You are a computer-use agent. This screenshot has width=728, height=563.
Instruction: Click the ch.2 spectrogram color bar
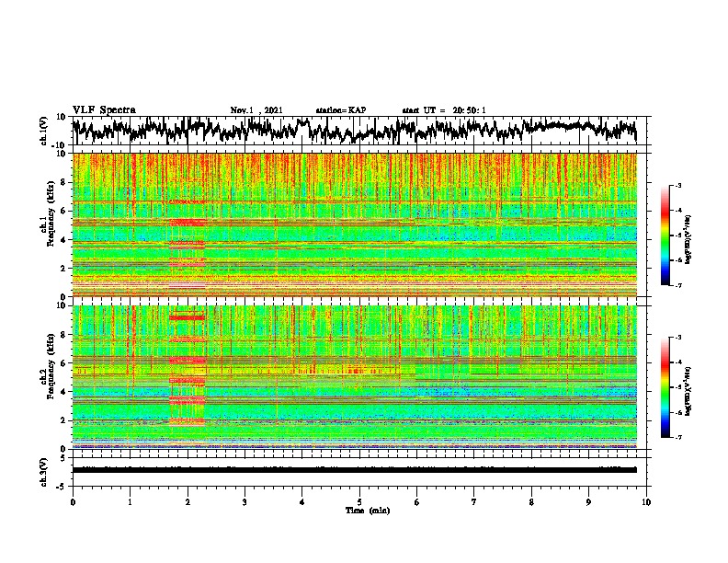[665, 387]
